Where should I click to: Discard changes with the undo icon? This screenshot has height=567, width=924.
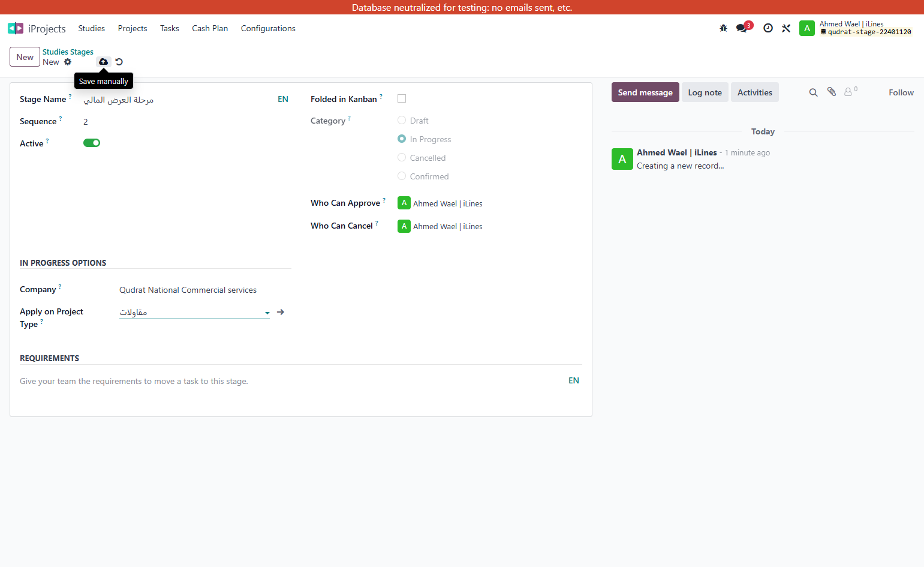(119, 62)
